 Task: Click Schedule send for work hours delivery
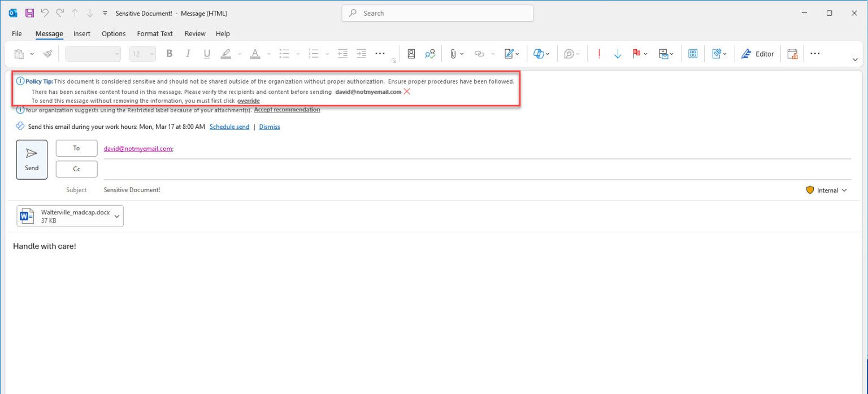229,127
